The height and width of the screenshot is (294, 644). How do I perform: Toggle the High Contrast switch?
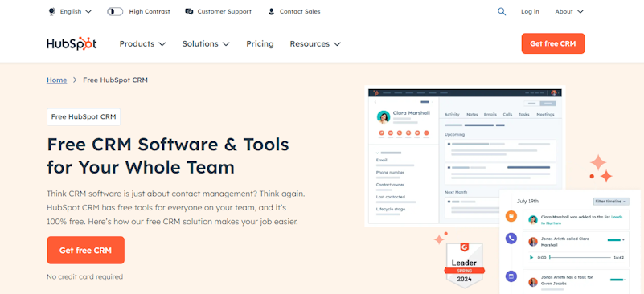(x=115, y=11)
